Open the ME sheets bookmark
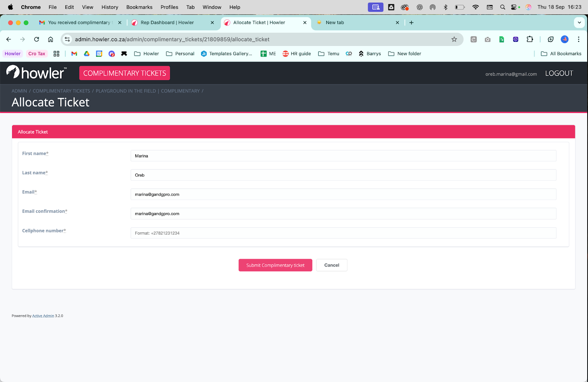The height and width of the screenshot is (382, 588). tap(268, 54)
